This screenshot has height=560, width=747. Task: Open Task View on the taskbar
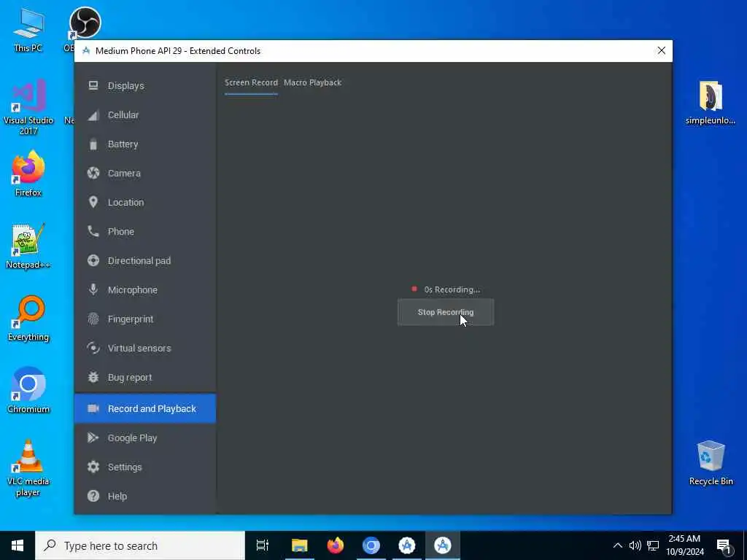(263, 545)
